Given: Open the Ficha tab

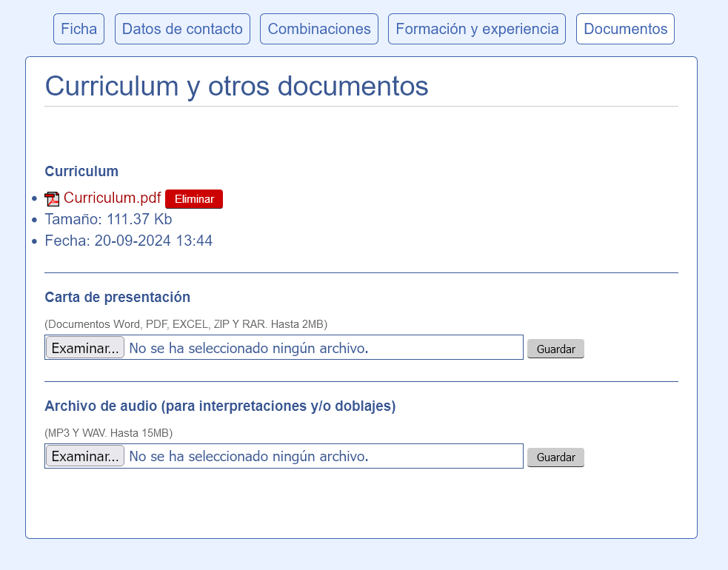Looking at the screenshot, I should [79, 29].
